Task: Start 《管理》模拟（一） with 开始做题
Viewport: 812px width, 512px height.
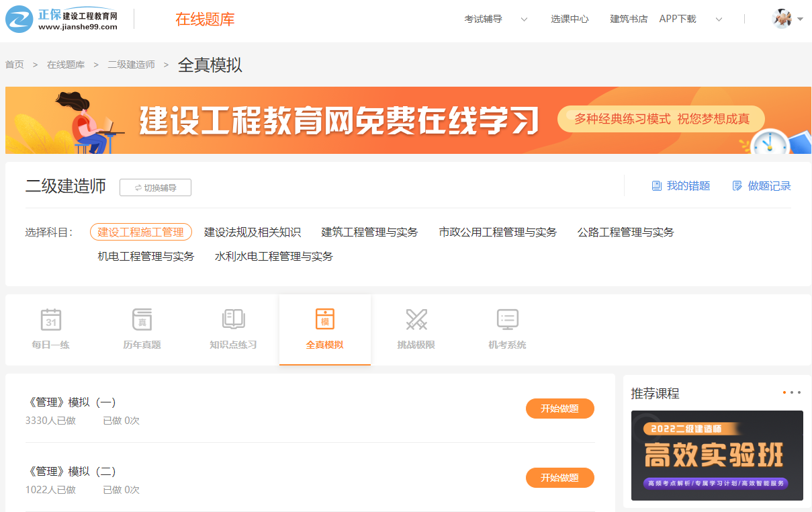Action: click(x=559, y=409)
